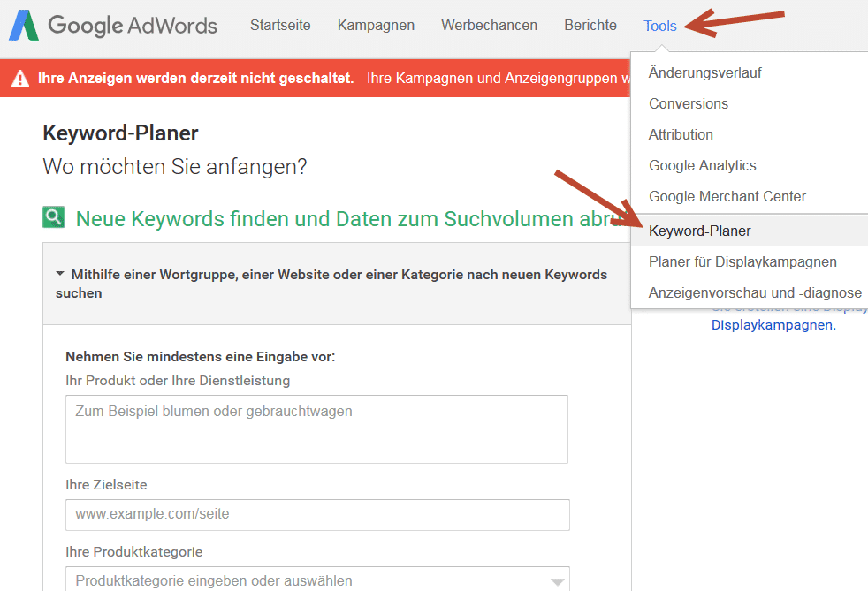This screenshot has height=591, width=868.
Task: Click the 'Wo möchten Sie anfangen?' subtitle
Action: [175, 167]
